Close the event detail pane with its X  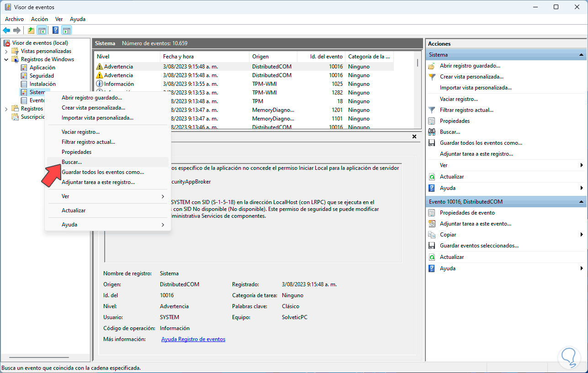(414, 137)
